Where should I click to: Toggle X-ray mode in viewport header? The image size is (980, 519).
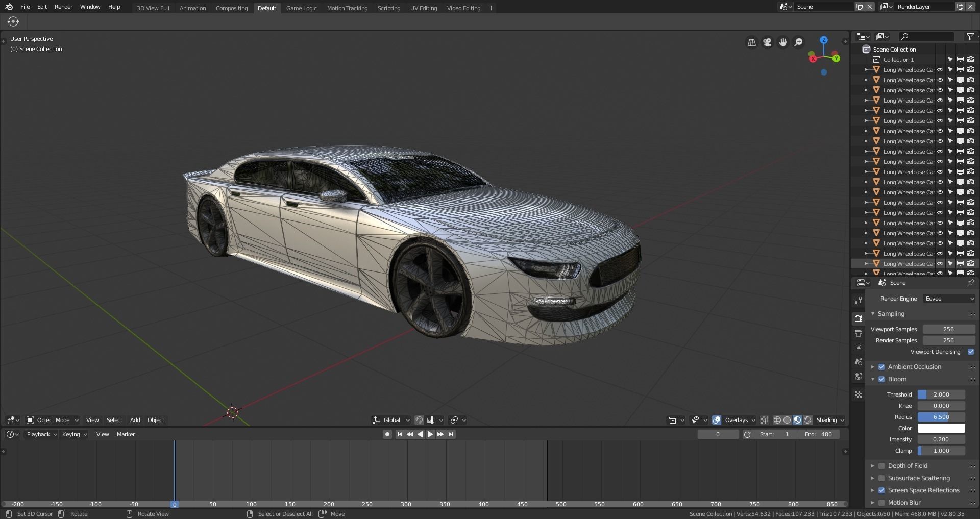764,420
